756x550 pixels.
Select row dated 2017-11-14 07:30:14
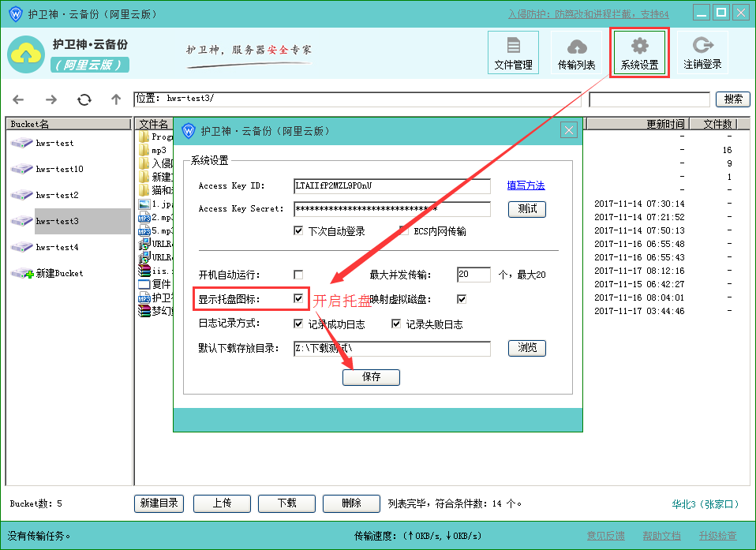[639, 204]
